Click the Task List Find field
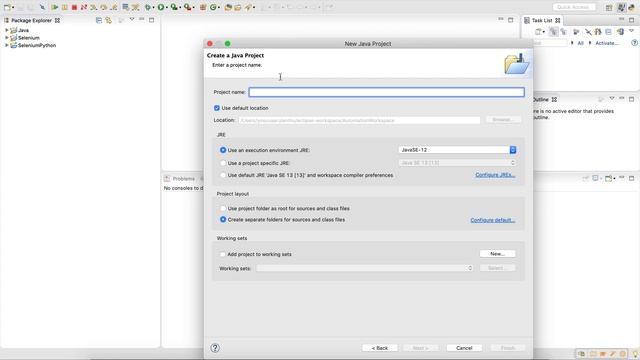Viewport: 640px width, 360px height. (x=550, y=43)
